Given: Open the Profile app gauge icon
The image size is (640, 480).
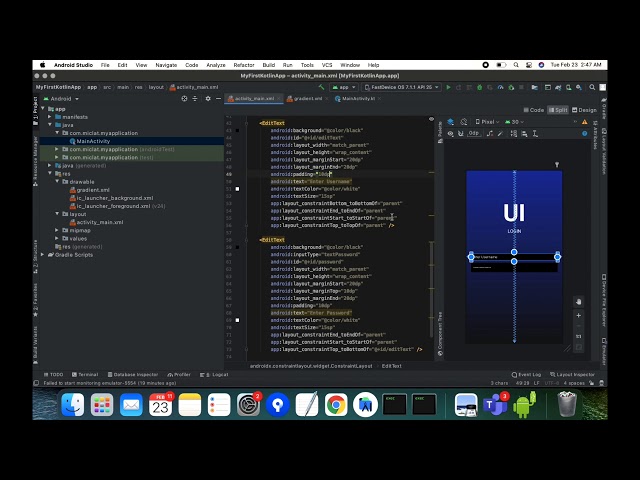Looking at the screenshot, I should [500, 87].
